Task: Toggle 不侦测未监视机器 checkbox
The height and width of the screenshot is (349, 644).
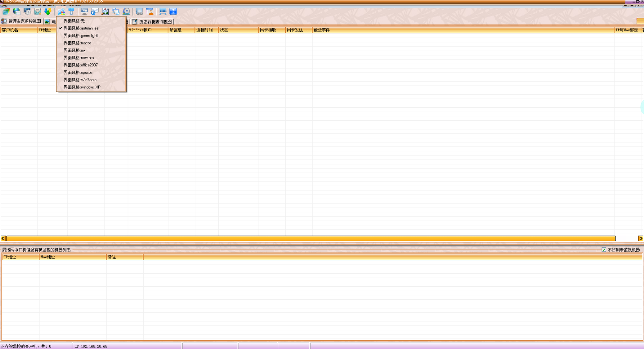Action: [x=604, y=250]
